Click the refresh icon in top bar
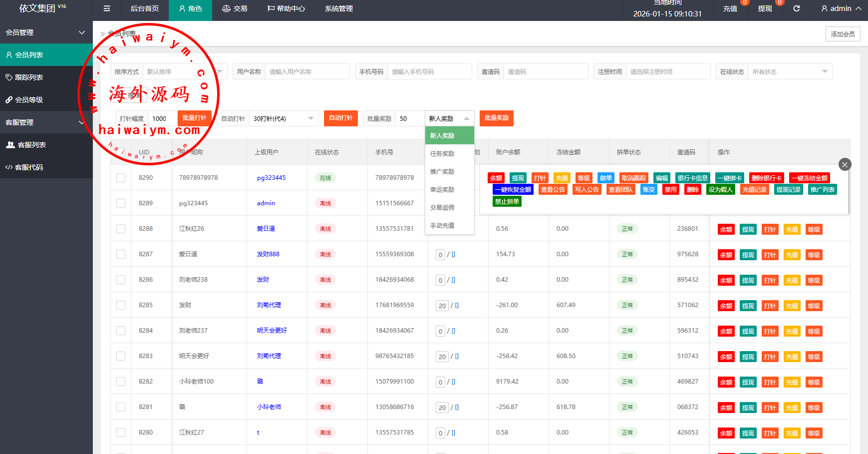 coord(797,8)
